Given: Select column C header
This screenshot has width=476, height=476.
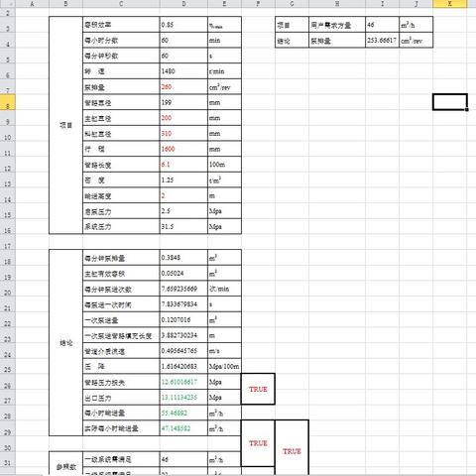Looking at the screenshot, I should pos(121,4).
